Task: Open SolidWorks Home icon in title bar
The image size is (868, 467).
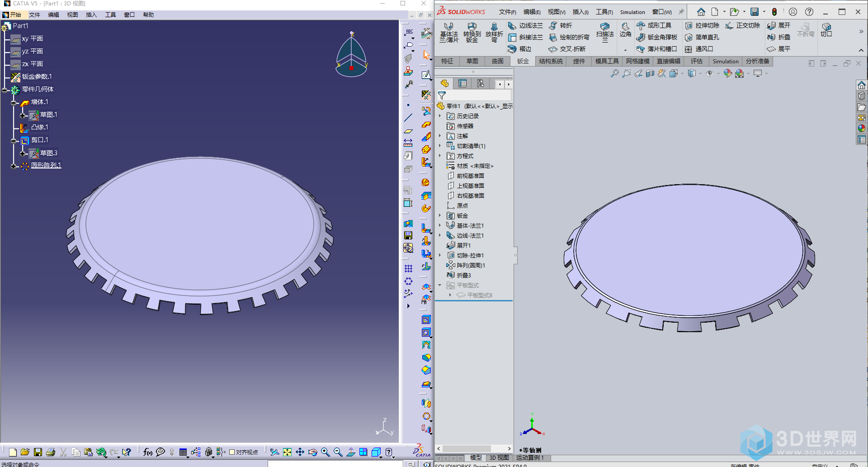Action: pyautogui.click(x=701, y=12)
